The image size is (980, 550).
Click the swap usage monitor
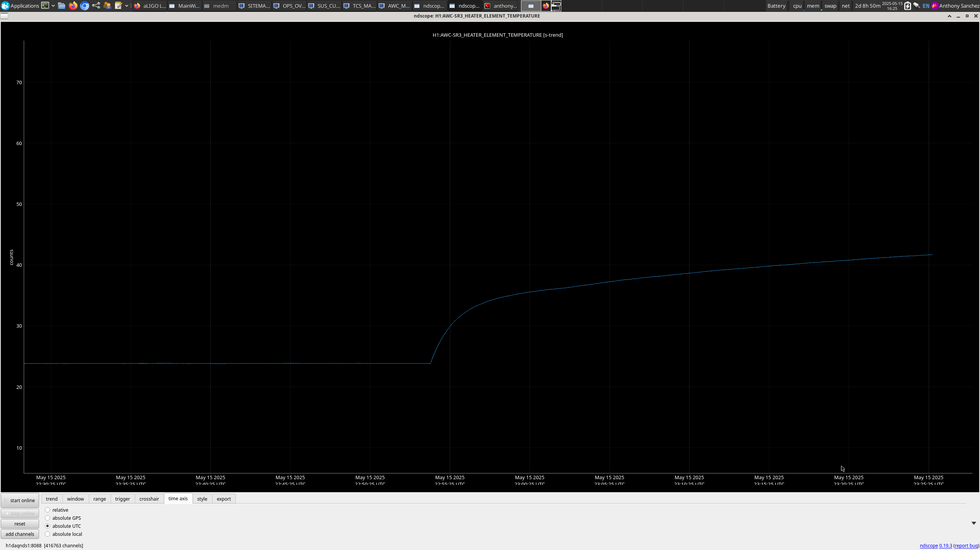[830, 6]
